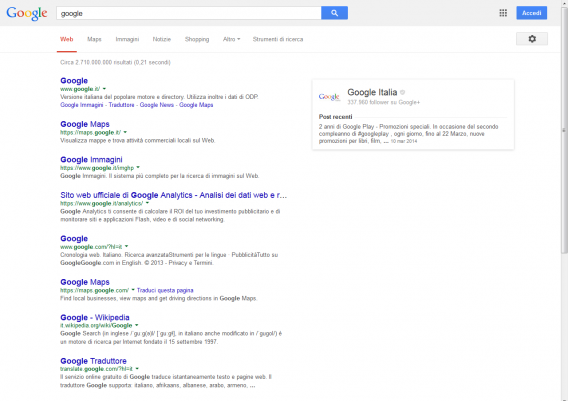Open Google Maps result for maps.google.it
The width and height of the screenshot is (568, 401).
point(85,124)
